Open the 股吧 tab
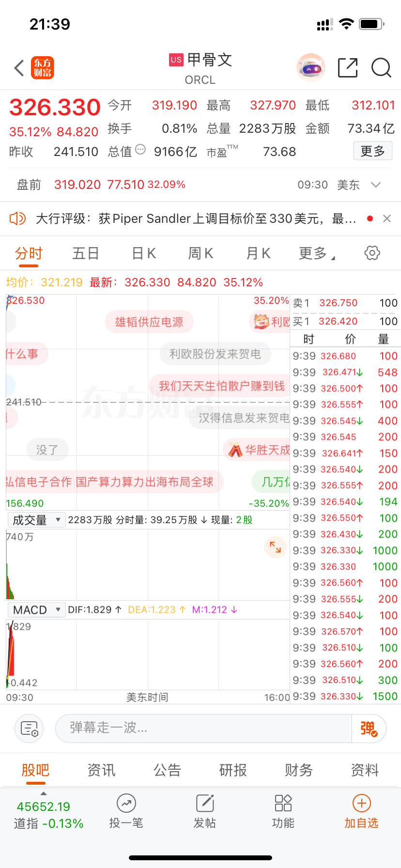This screenshot has height=868, width=401. pos(35,770)
